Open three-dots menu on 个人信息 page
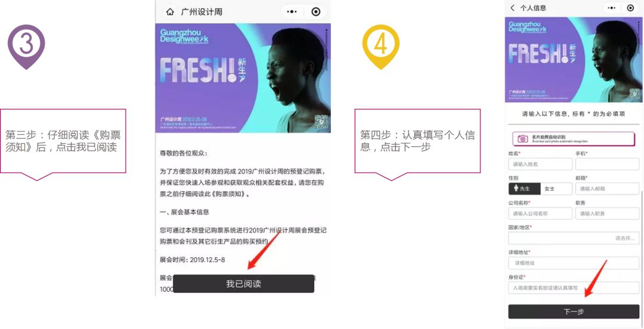The image size is (644, 329). (612, 8)
